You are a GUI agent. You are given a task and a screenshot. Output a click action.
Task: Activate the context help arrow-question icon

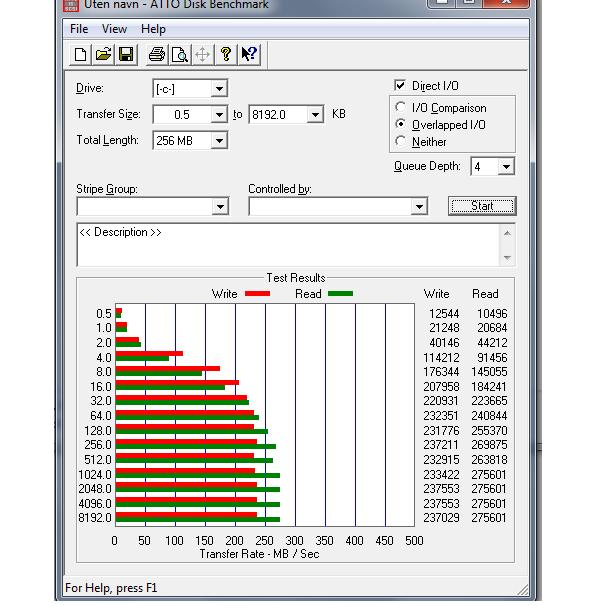249,54
